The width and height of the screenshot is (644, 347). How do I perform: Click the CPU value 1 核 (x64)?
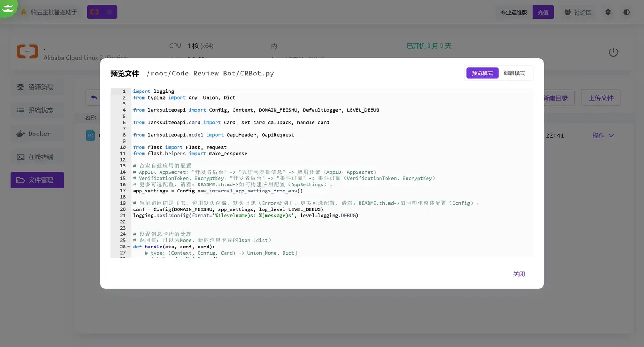click(200, 46)
